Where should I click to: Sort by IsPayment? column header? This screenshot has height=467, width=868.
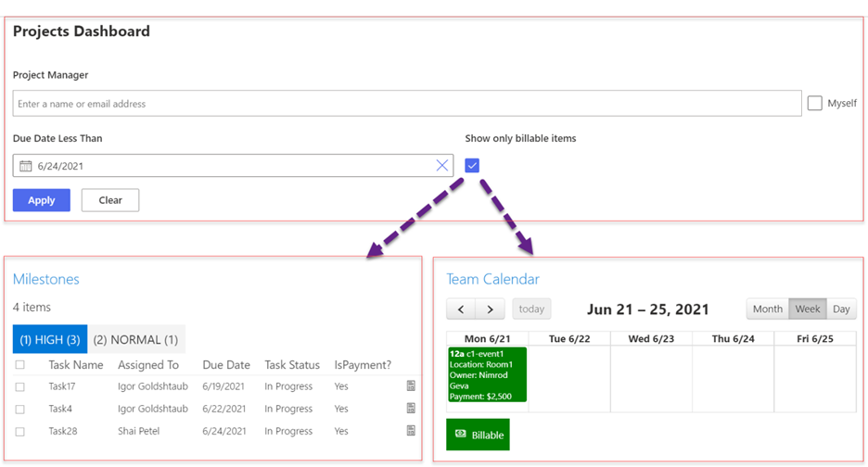pyautogui.click(x=363, y=365)
